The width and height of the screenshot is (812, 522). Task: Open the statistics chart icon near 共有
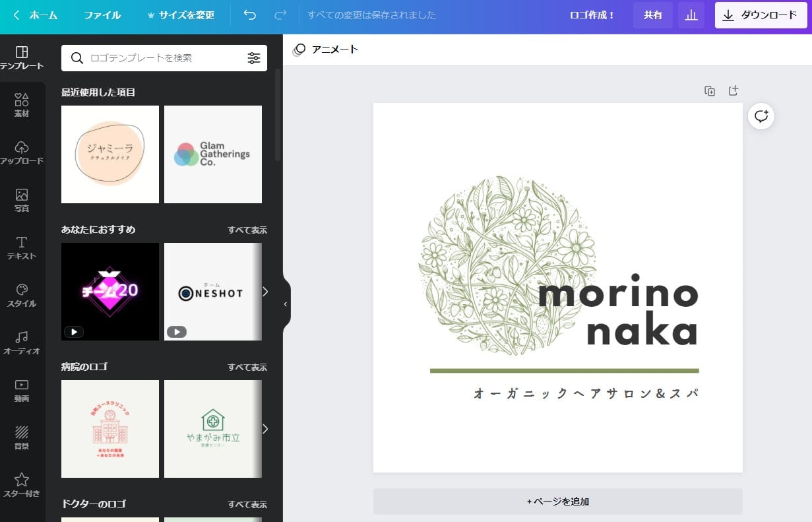(691, 15)
